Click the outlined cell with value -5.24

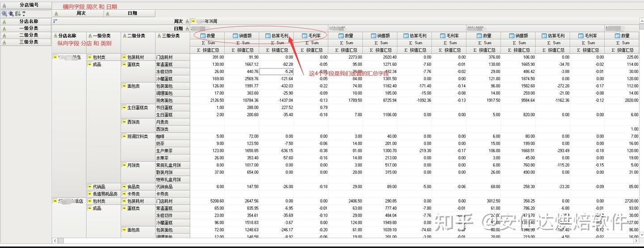point(276,72)
